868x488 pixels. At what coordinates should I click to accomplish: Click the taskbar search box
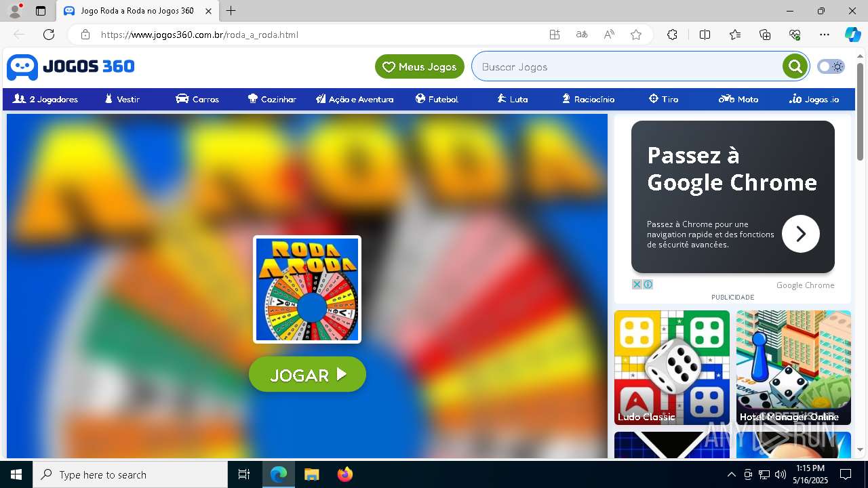[130, 474]
